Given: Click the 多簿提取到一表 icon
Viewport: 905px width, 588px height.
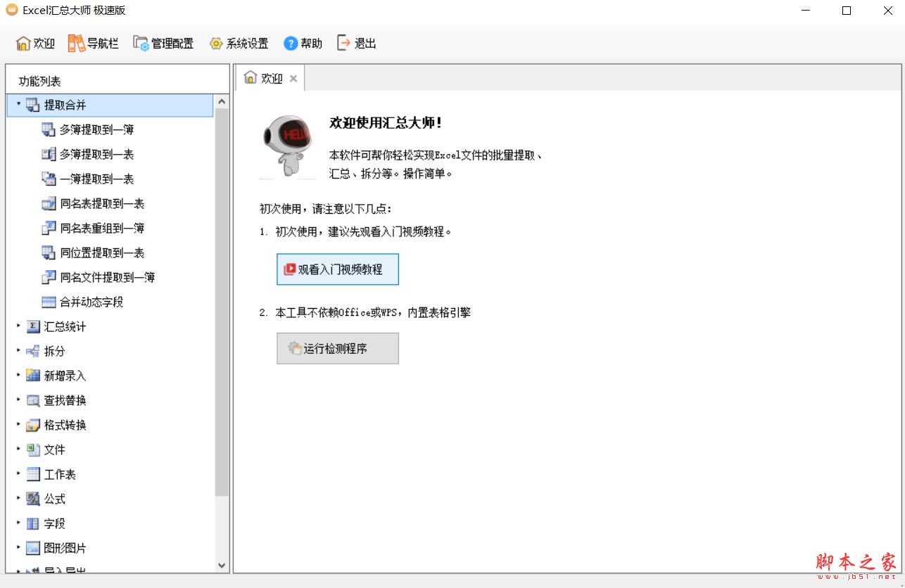Looking at the screenshot, I should pos(49,154).
